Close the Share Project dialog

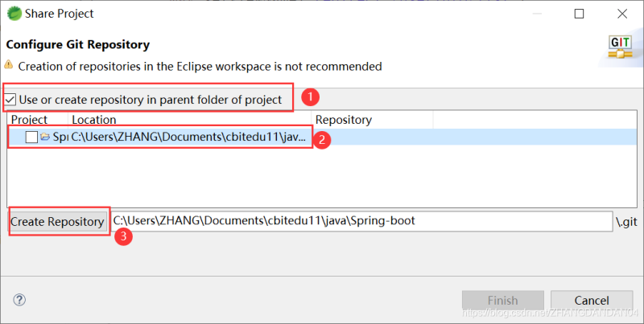click(622, 14)
